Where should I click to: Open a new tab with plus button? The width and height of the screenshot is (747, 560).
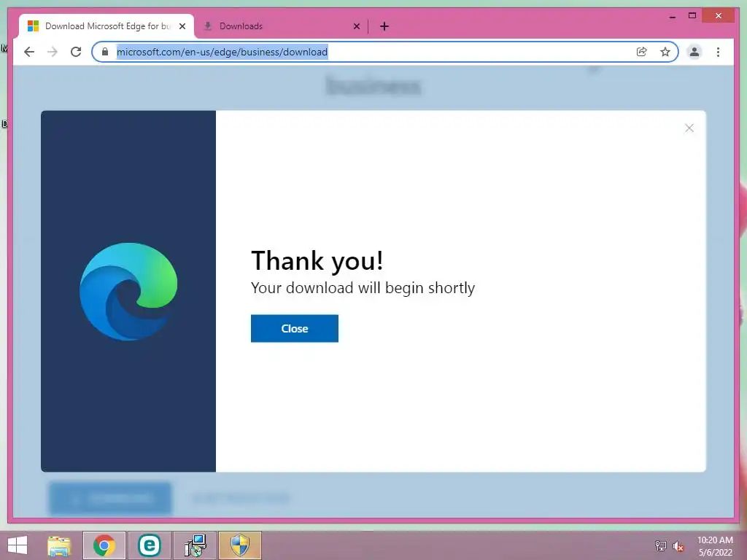tap(384, 26)
